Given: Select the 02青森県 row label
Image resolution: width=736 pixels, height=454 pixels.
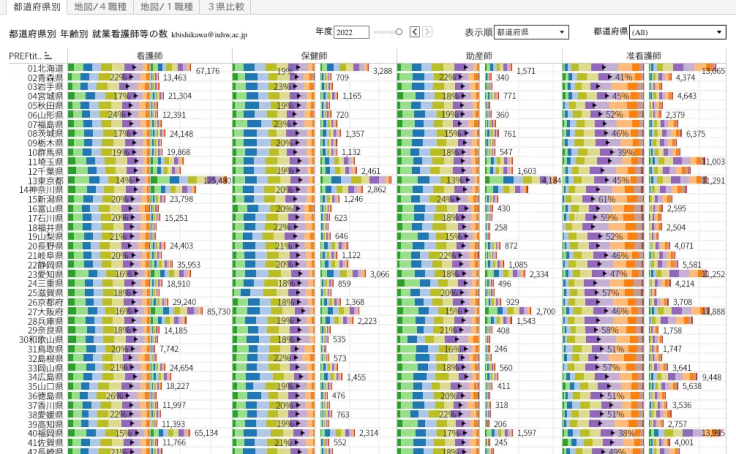Looking at the screenshot, I should [x=45, y=77].
